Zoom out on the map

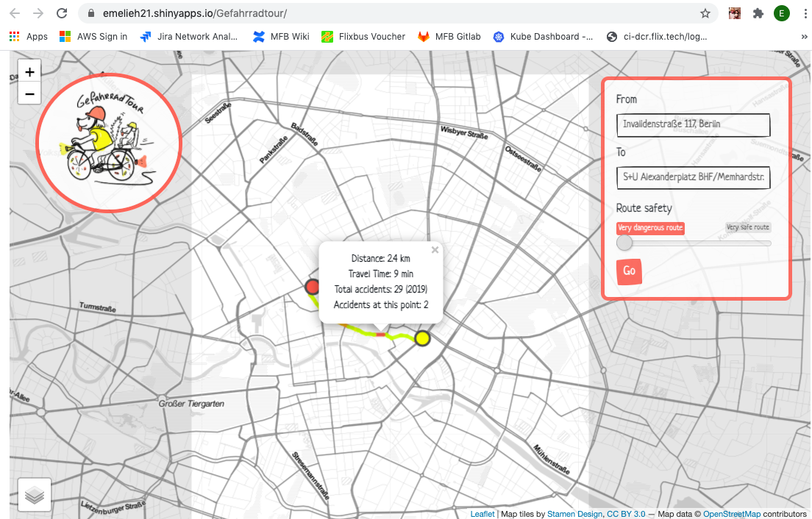(29, 94)
